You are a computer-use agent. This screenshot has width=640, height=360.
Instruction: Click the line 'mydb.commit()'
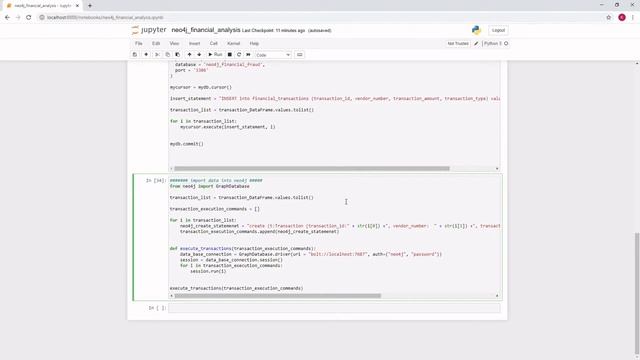(x=187, y=144)
